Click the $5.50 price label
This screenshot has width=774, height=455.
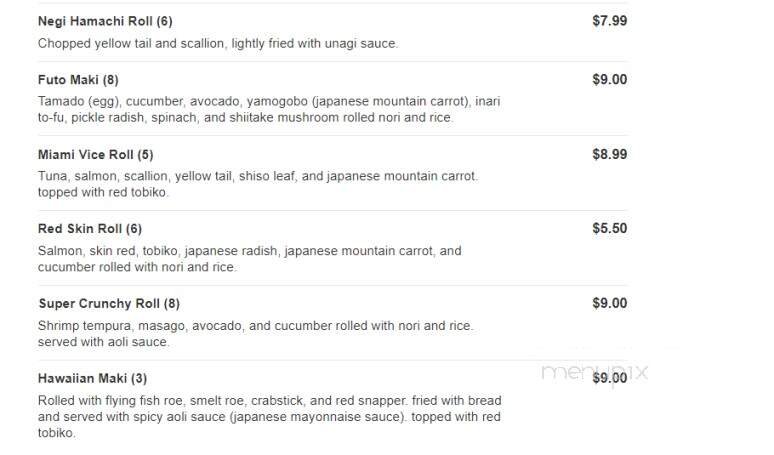tap(609, 228)
